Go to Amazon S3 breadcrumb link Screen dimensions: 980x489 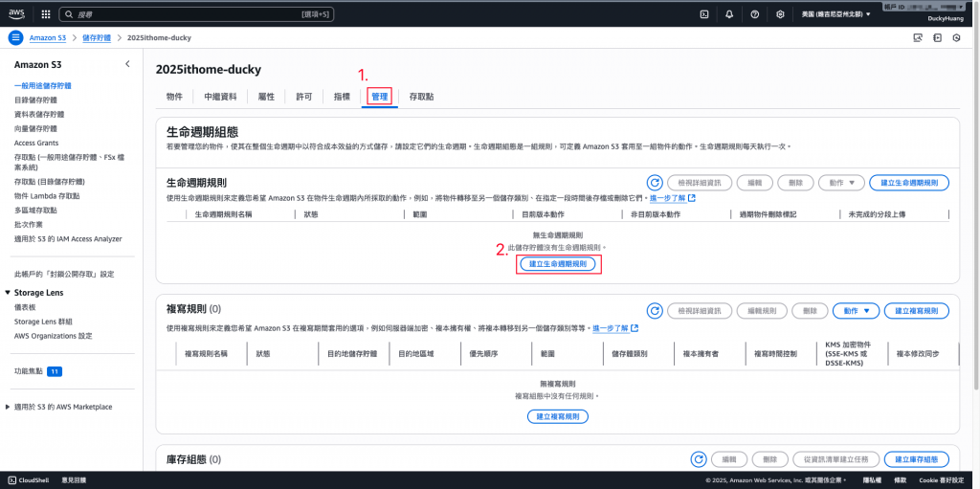coord(48,37)
